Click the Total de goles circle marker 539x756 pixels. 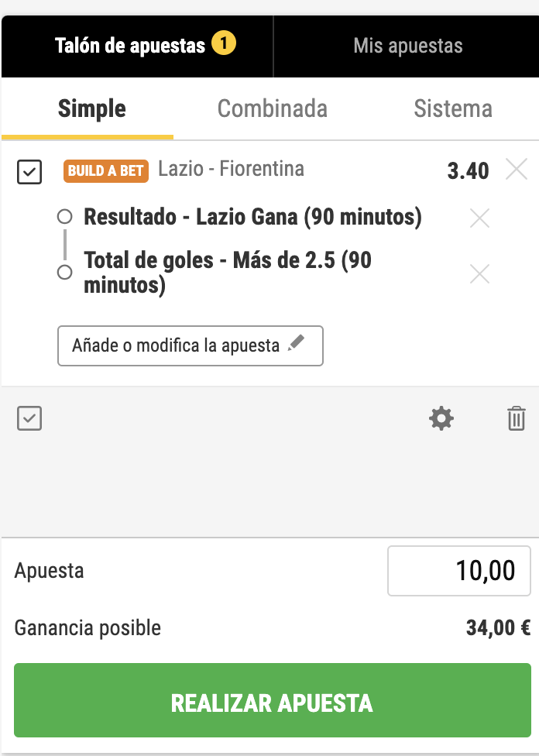(x=65, y=273)
